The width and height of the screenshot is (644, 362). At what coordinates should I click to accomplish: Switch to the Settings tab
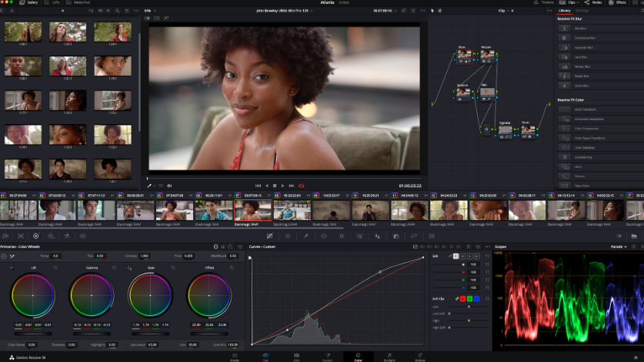(x=582, y=11)
